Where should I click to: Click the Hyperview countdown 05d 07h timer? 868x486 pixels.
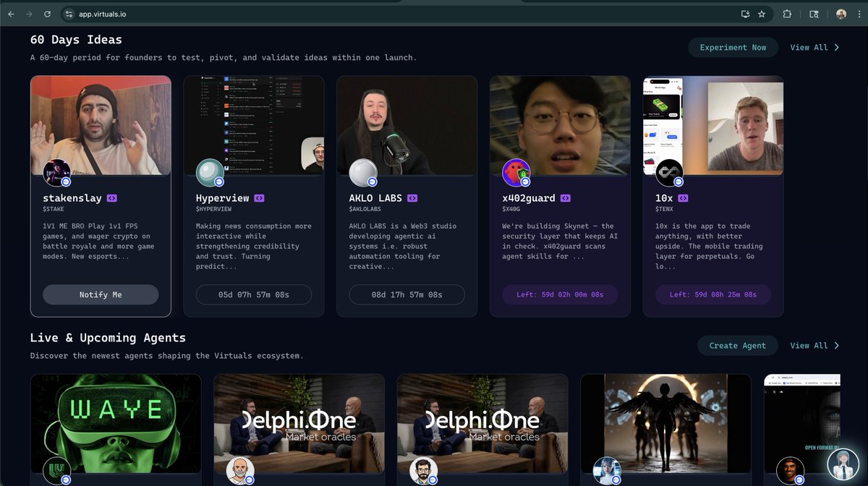point(254,294)
